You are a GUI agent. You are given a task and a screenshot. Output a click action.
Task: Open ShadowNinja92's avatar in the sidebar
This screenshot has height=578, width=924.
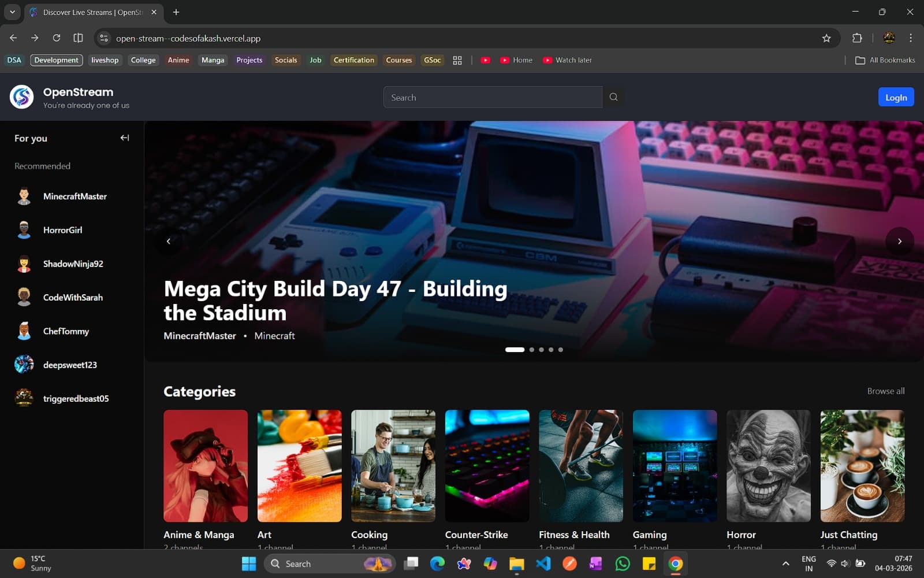coord(24,264)
